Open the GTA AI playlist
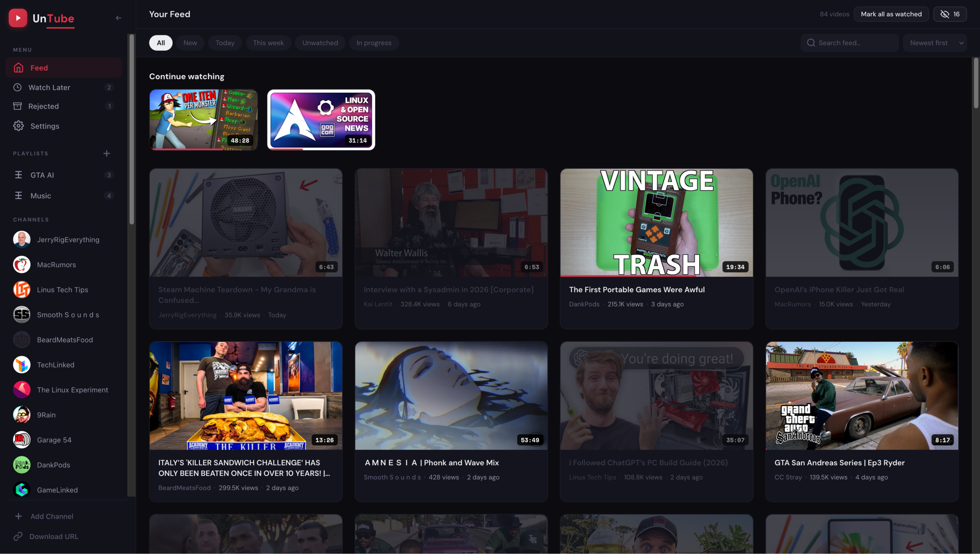 (x=64, y=175)
